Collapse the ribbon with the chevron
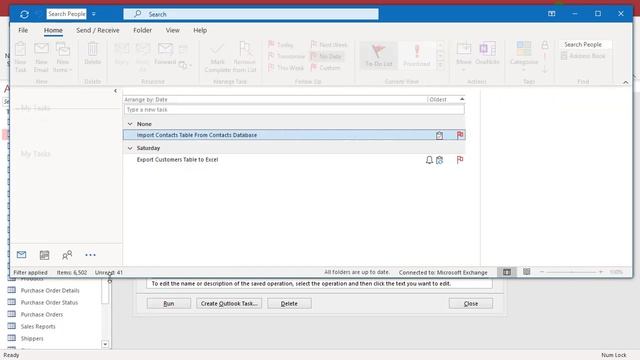This screenshot has height=360, width=640. tap(625, 82)
